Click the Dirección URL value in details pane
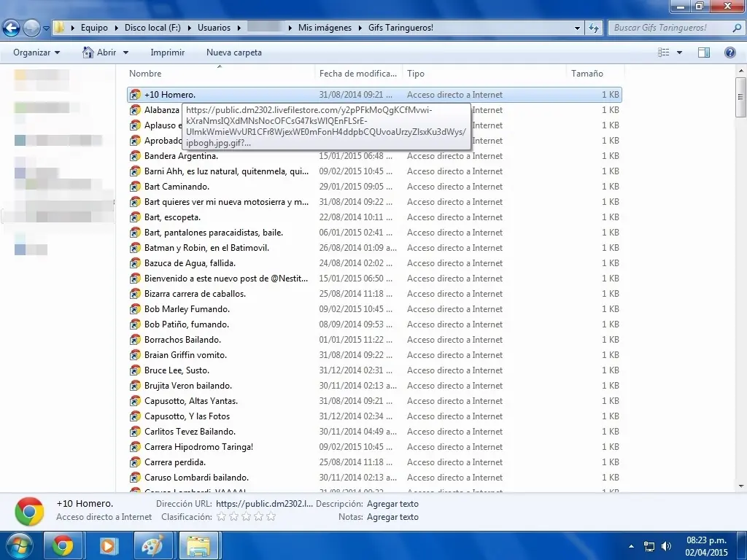Viewport: 747px width, 560px height. point(264,504)
